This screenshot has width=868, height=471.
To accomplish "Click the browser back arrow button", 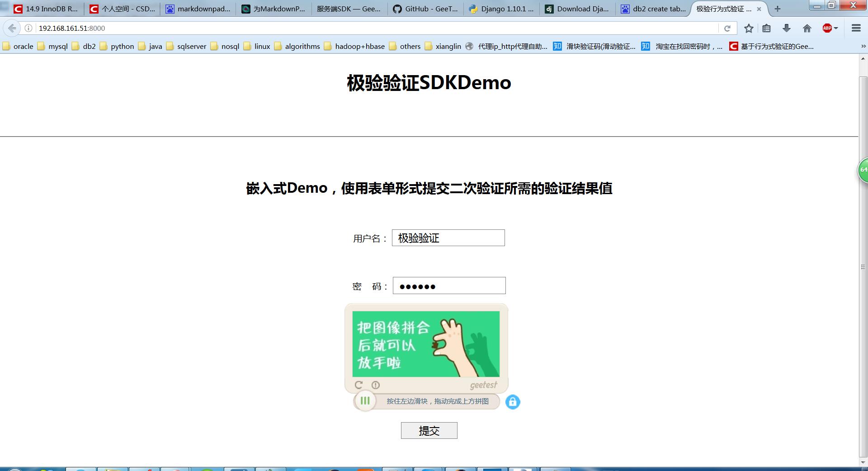I will click(x=12, y=28).
